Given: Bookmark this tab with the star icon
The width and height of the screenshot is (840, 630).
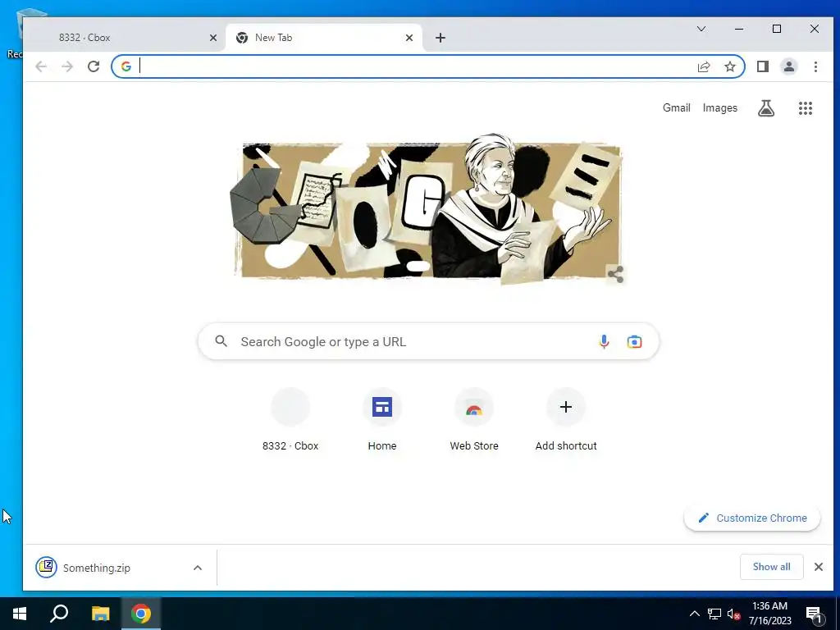Looking at the screenshot, I should (729, 66).
